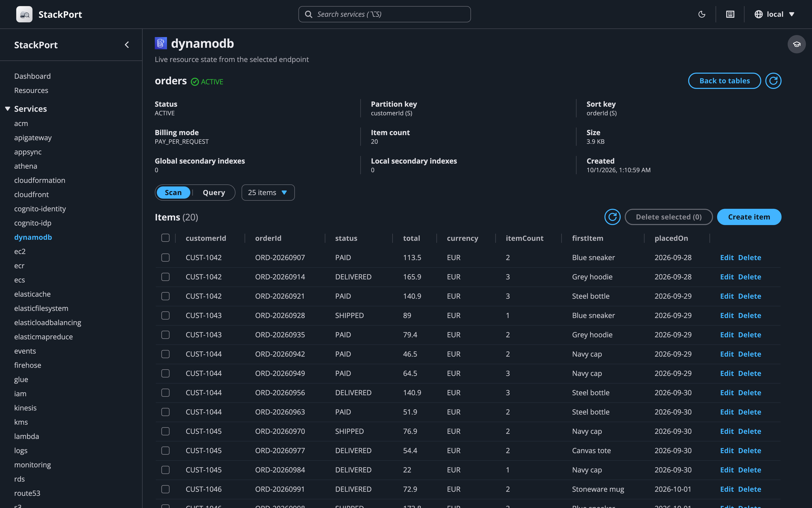
Task: Open the cloudformation service
Action: click(40, 180)
